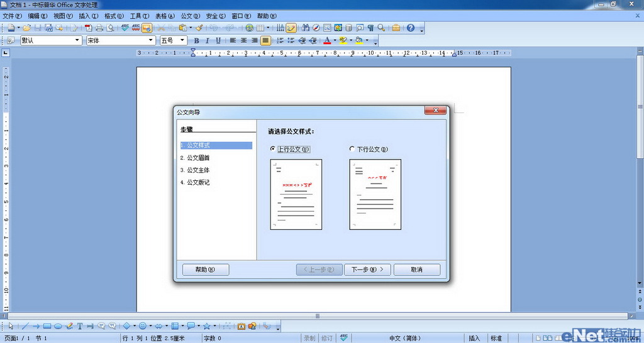This screenshot has width=644, height=343.
Task: Select the 上行公文 radio button
Action: [x=272, y=149]
